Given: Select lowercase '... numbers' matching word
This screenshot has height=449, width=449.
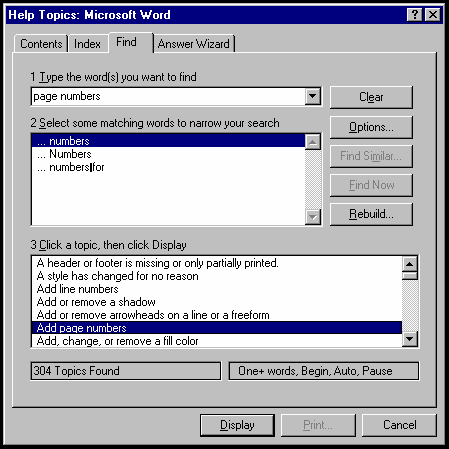Looking at the screenshot, I should 168,141.
